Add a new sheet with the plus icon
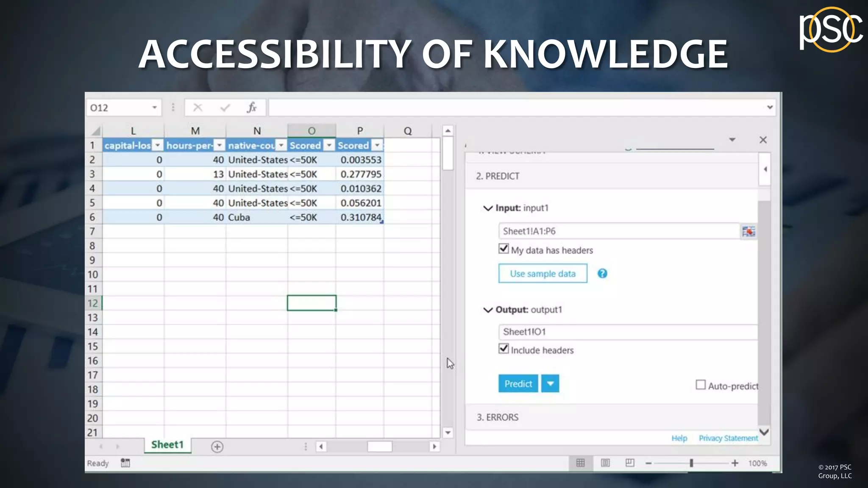Viewport: 868px width, 488px height. click(x=217, y=446)
